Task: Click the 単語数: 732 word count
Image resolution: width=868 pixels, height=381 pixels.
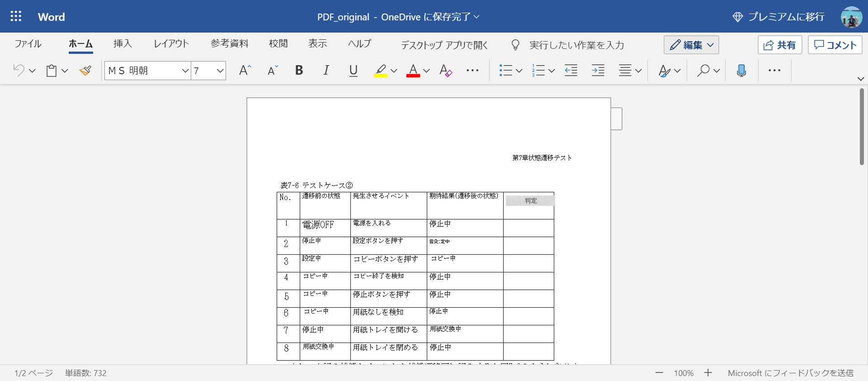Action: click(x=86, y=373)
